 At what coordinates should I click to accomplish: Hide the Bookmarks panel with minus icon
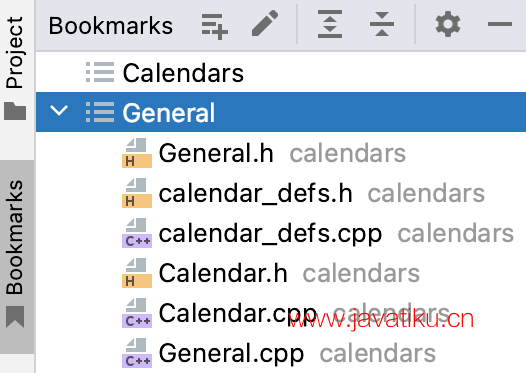point(500,24)
